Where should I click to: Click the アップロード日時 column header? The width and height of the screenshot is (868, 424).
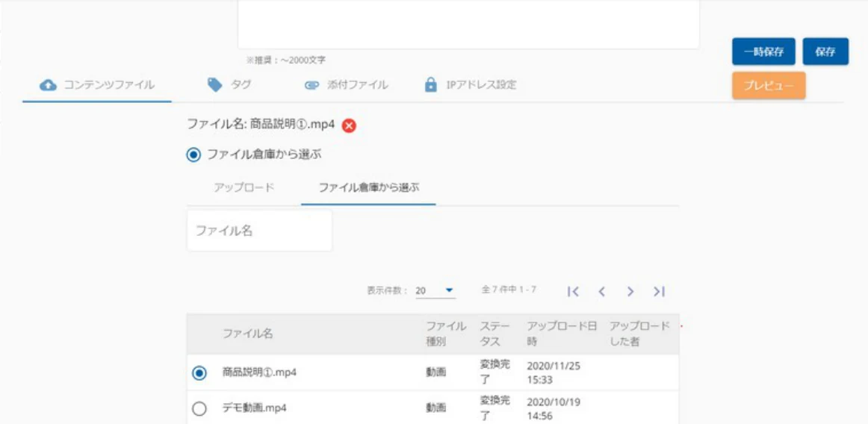pyautogui.click(x=562, y=334)
